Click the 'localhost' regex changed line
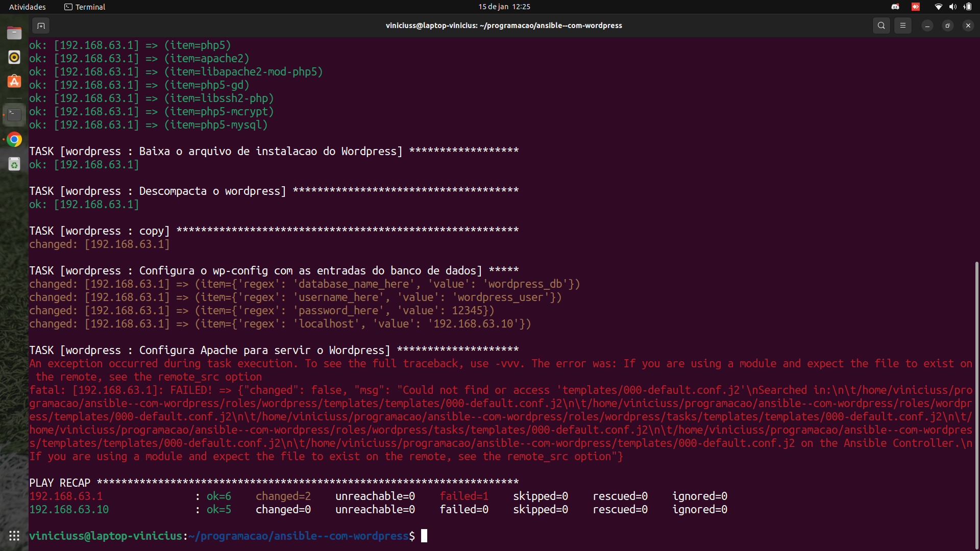 pos(280,324)
